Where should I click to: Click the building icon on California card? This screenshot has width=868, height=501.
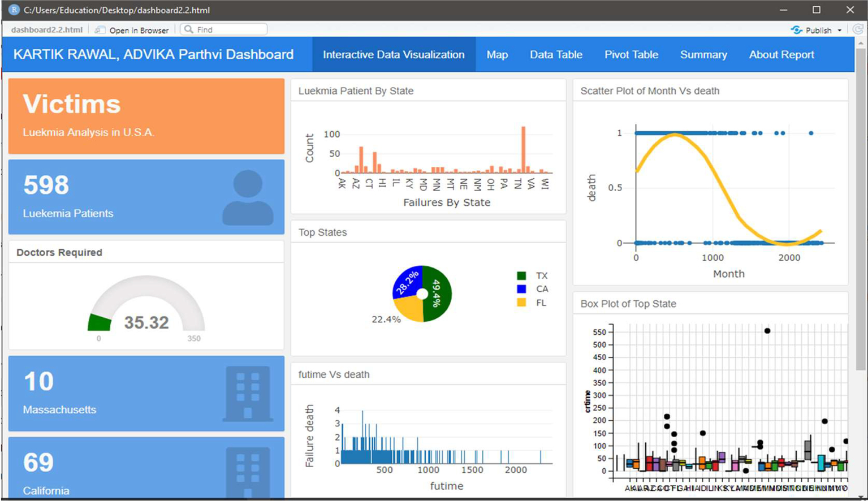(x=248, y=472)
